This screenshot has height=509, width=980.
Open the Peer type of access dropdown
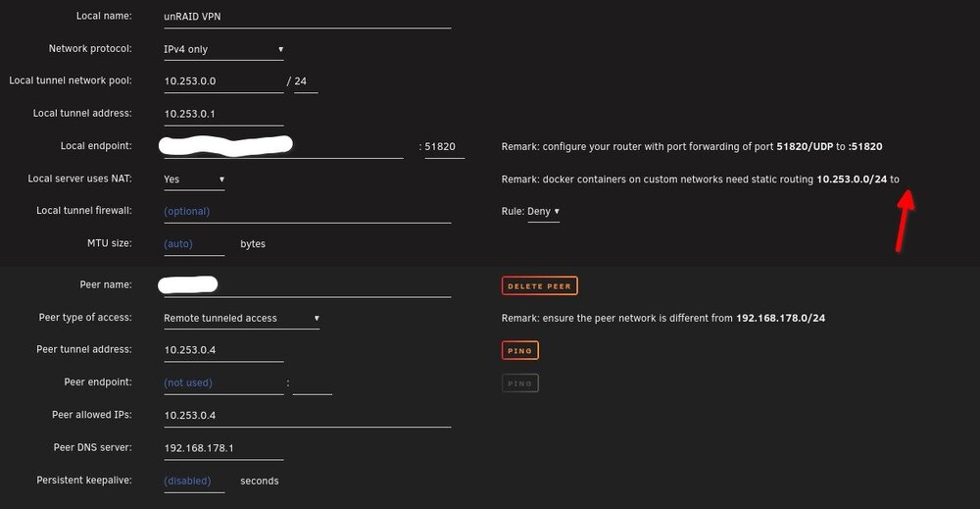pyautogui.click(x=241, y=319)
